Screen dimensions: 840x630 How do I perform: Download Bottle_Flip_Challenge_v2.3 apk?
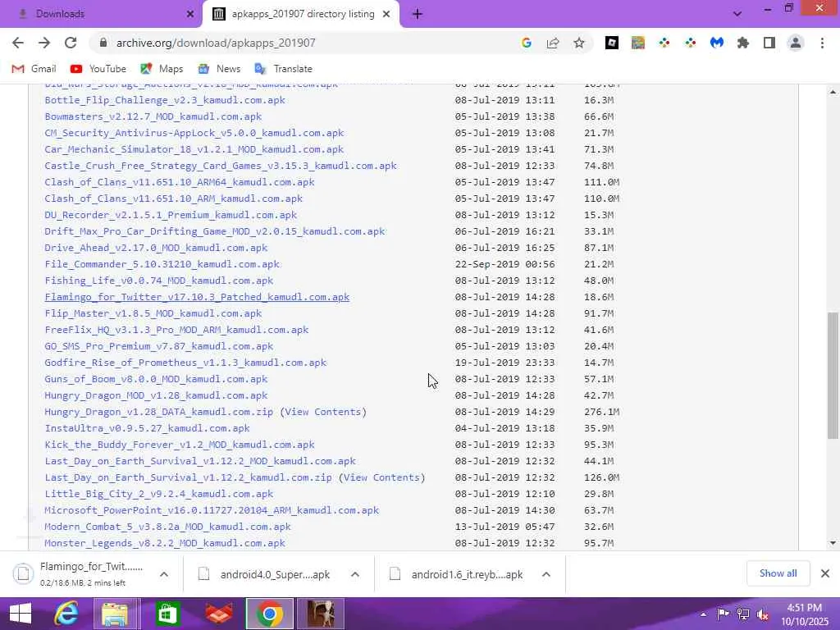click(165, 100)
